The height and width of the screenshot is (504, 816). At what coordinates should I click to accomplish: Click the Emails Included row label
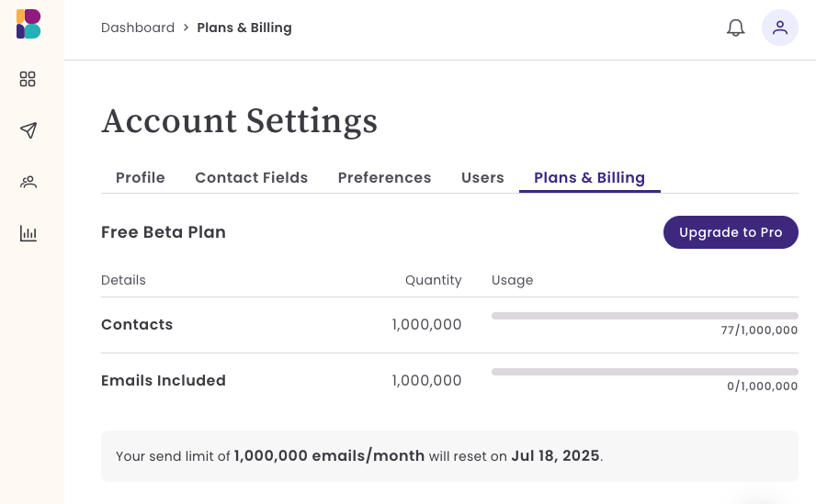pyautogui.click(x=164, y=380)
